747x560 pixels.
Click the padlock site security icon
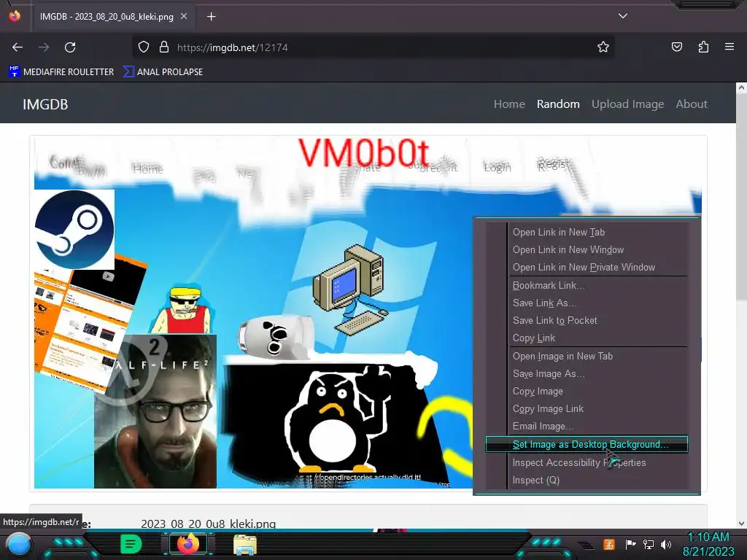click(x=164, y=47)
